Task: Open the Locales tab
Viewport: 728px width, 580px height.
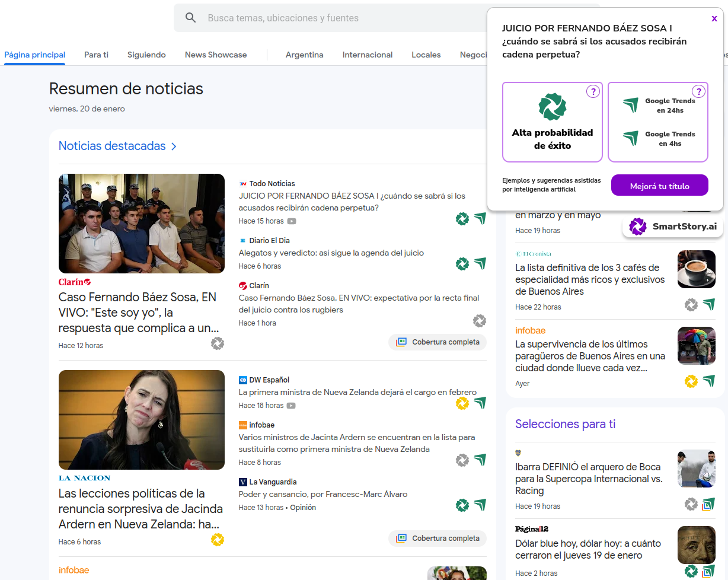Action: coord(426,55)
